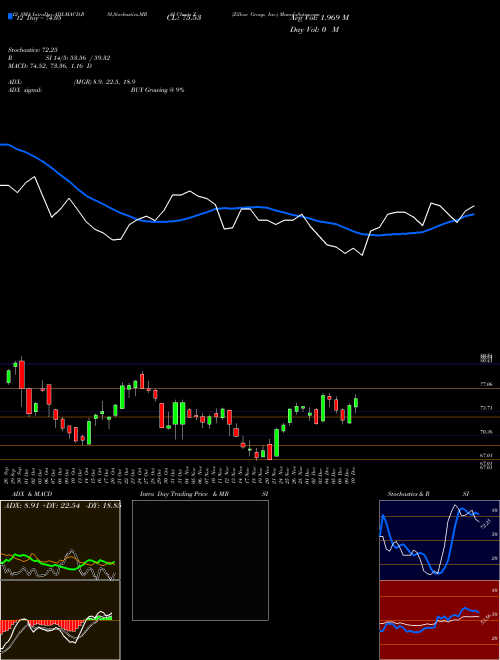
Task: Click the 72.23 marker inside Stochastics panel
Action: [485, 524]
